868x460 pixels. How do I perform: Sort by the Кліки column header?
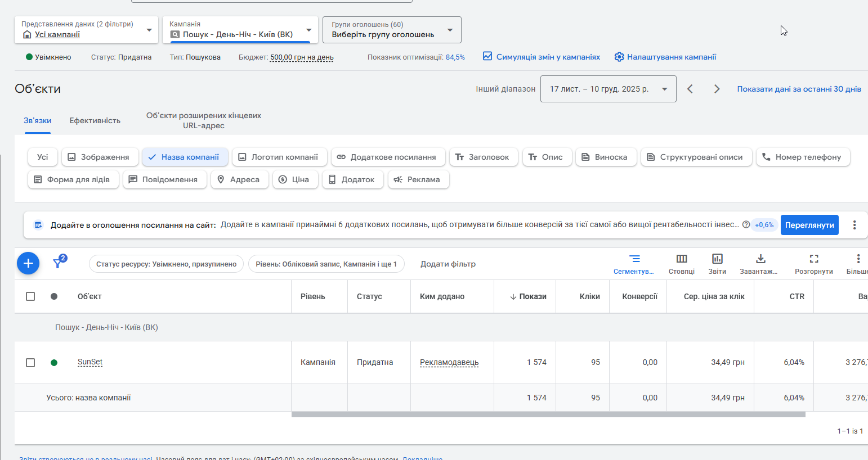tap(590, 296)
